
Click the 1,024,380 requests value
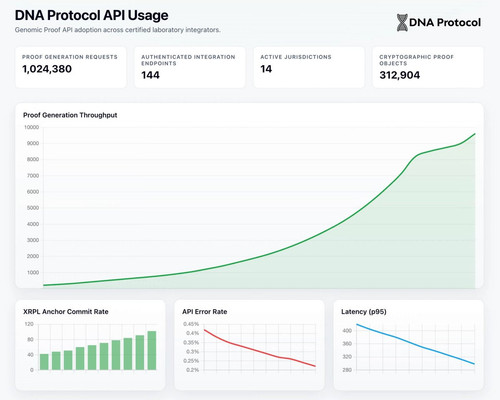click(x=47, y=69)
